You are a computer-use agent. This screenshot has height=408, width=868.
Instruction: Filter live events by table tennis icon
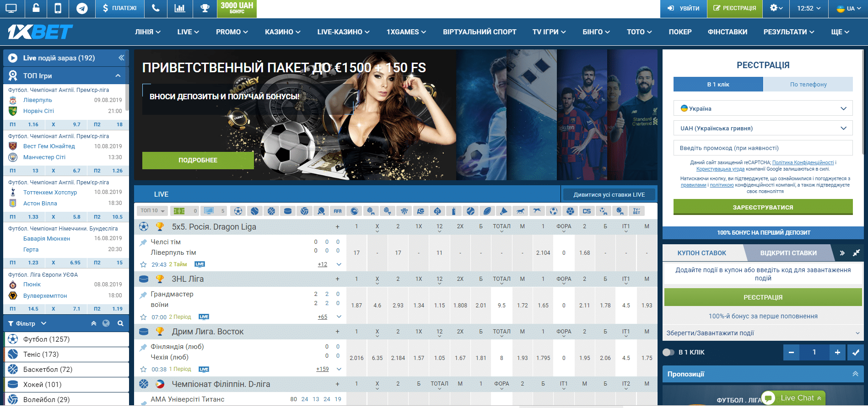(x=321, y=211)
